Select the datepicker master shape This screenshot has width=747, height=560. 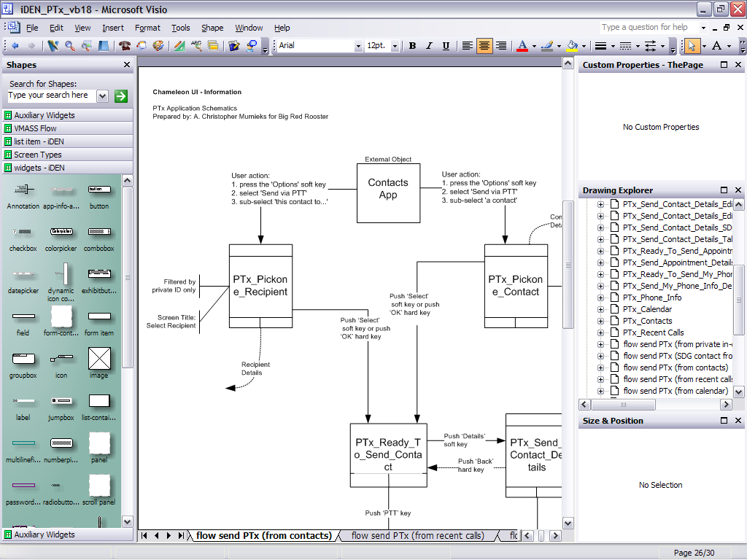pyautogui.click(x=23, y=280)
